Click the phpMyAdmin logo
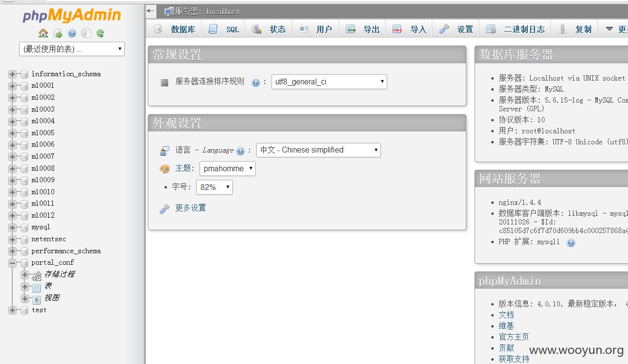 (x=72, y=15)
